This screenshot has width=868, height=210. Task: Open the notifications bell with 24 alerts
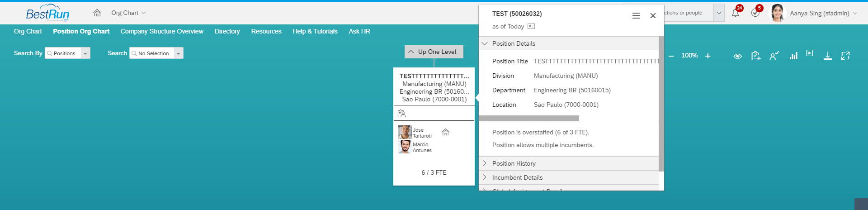click(736, 13)
